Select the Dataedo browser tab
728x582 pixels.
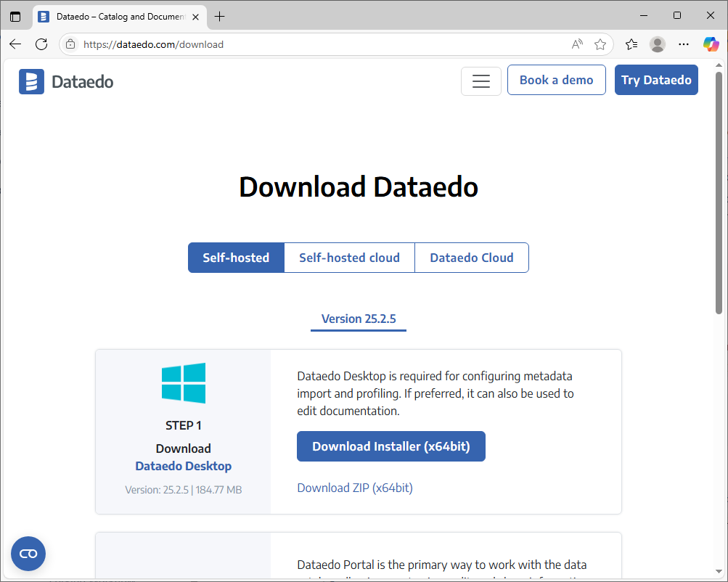(120, 17)
